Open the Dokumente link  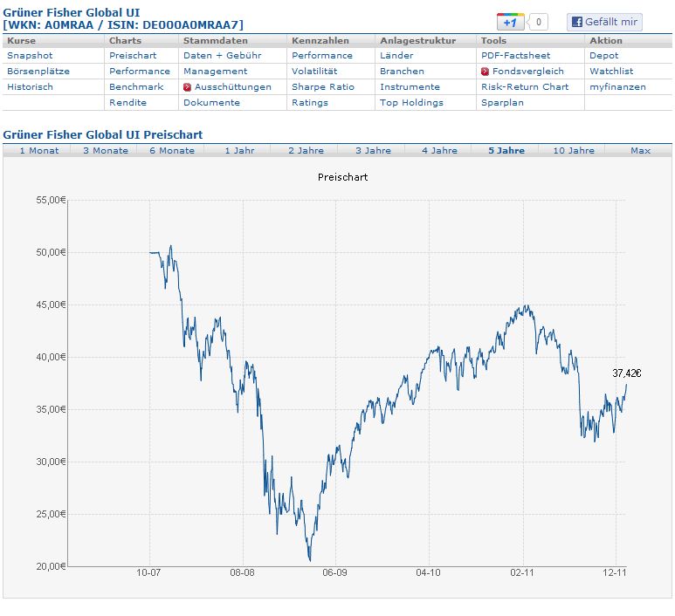pos(211,103)
